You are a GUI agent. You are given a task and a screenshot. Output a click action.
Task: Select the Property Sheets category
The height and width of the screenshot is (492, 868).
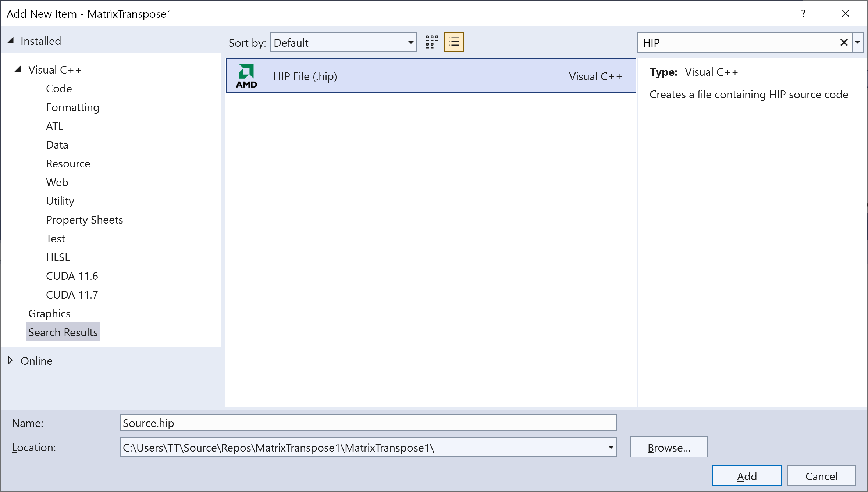(x=84, y=220)
